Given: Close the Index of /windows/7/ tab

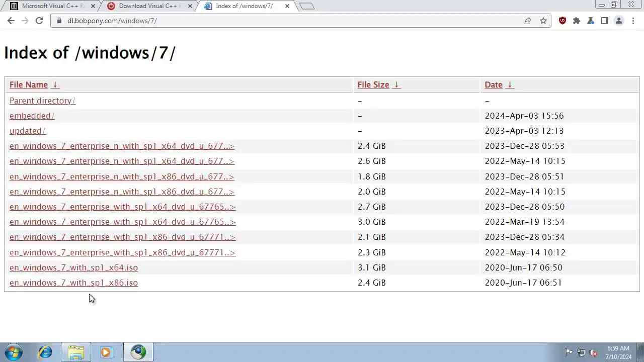Looking at the screenshot, I should click(x=287, y=6).
